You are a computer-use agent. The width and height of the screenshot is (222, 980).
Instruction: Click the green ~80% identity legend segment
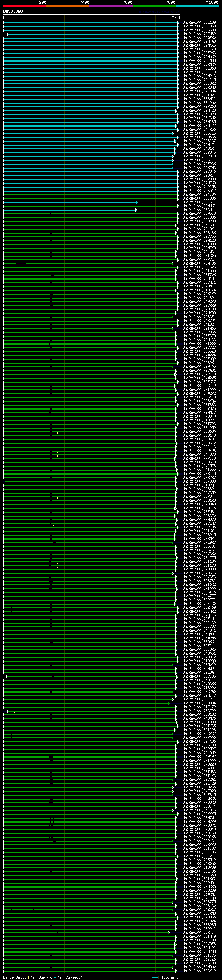click(154, 6)
